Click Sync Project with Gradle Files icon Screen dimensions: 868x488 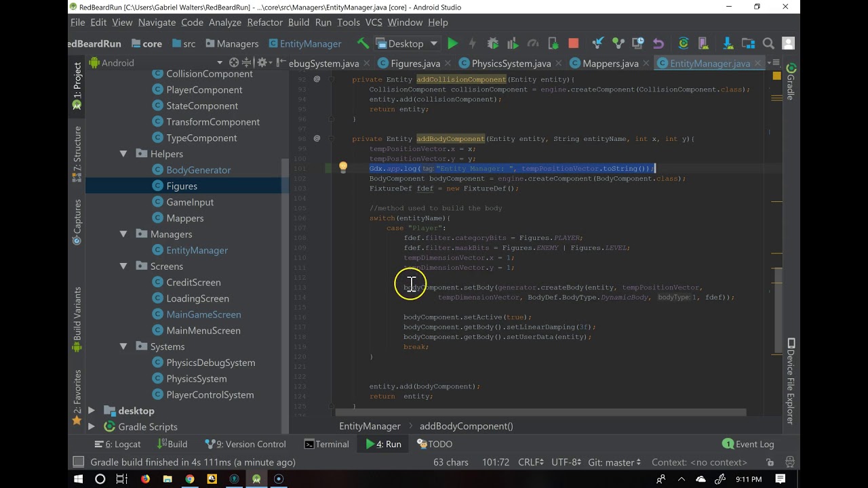684,43
